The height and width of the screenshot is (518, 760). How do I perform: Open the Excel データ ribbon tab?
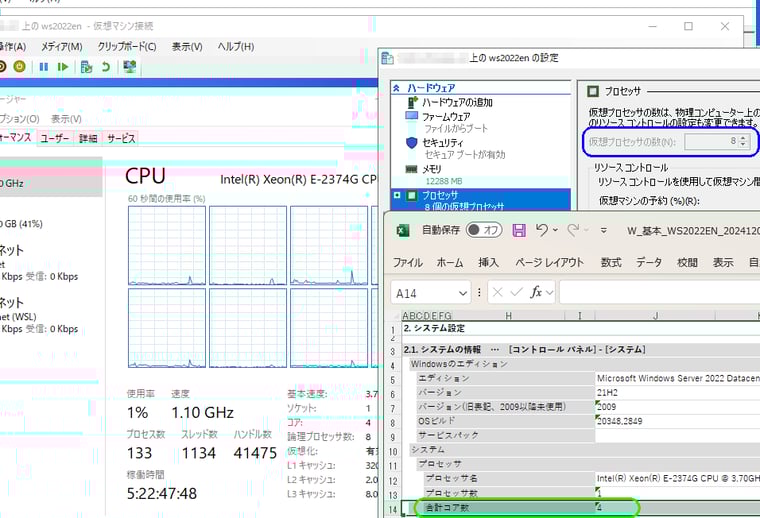649,263
